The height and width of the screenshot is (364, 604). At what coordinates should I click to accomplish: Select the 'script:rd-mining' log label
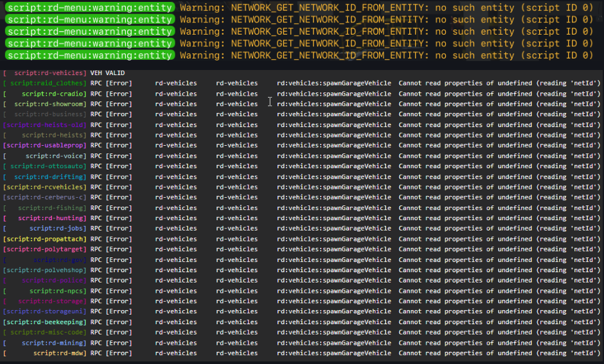pyautogui.click(x=45, y=343)
